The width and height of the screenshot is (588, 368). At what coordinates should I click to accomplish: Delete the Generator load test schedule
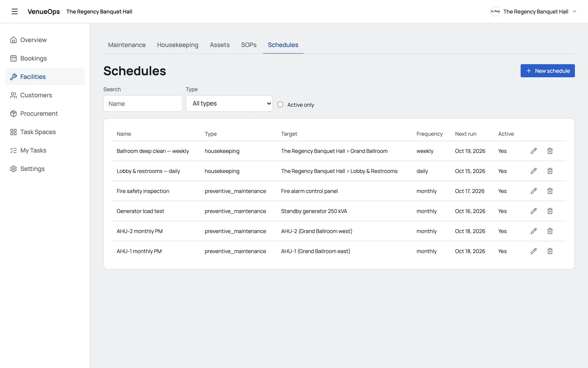(x=550, y=211)
